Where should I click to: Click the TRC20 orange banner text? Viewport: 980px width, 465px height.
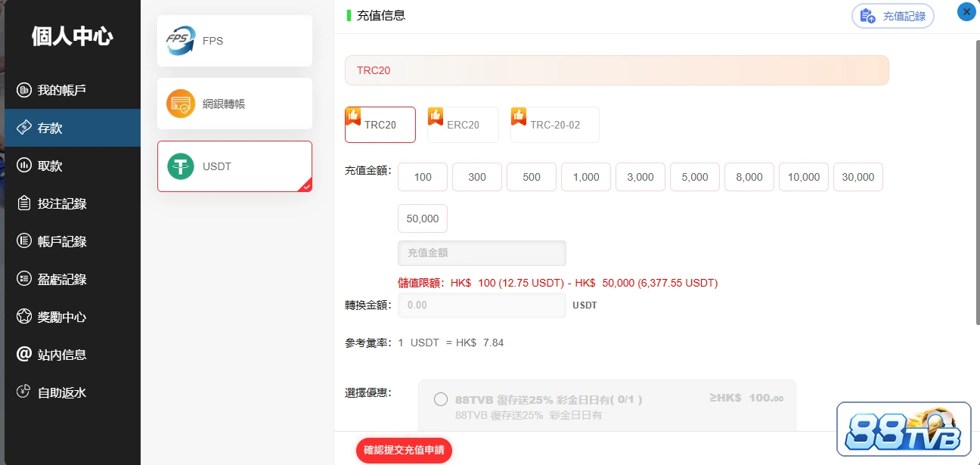[374, 70]
